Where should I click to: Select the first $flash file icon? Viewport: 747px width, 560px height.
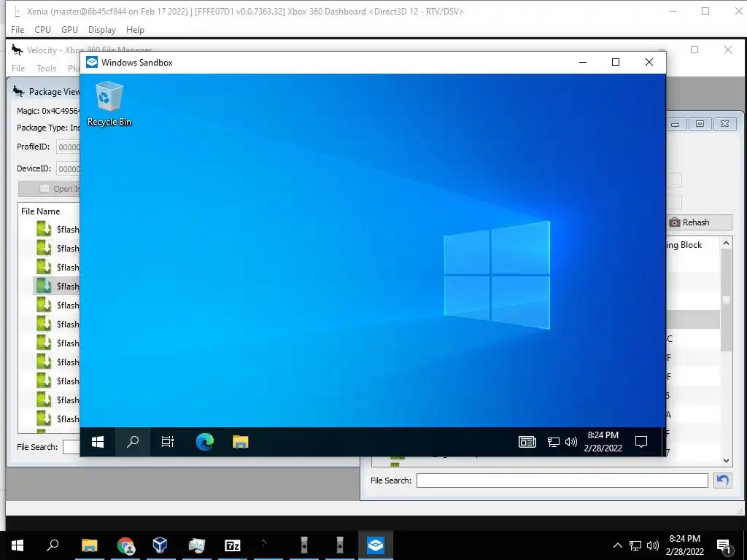click(x=44, y=229)
